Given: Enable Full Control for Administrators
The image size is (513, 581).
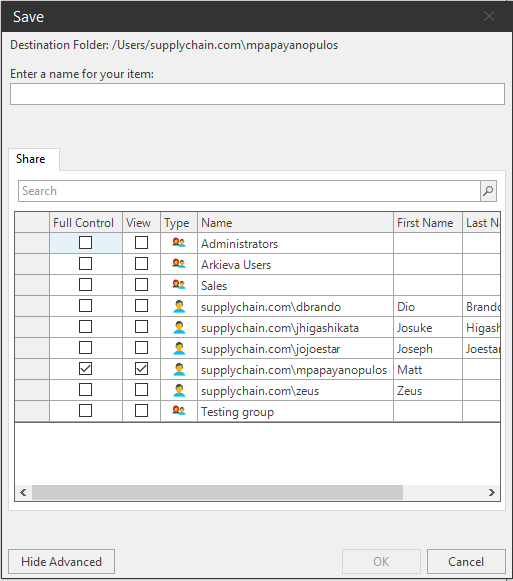Looking at the screenshot, I should coord(85,243).
